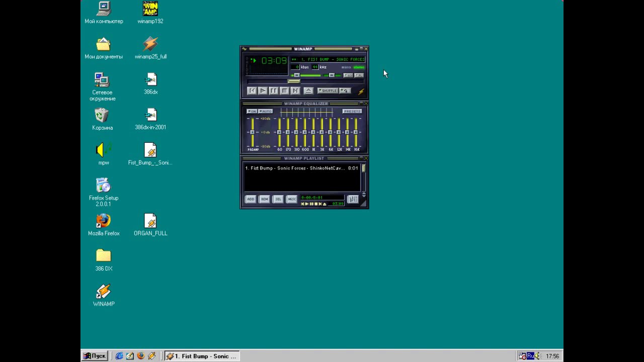Click playlist mini Eject button
This screenshot has width=644, height=362.
click(x=325, y=204)
